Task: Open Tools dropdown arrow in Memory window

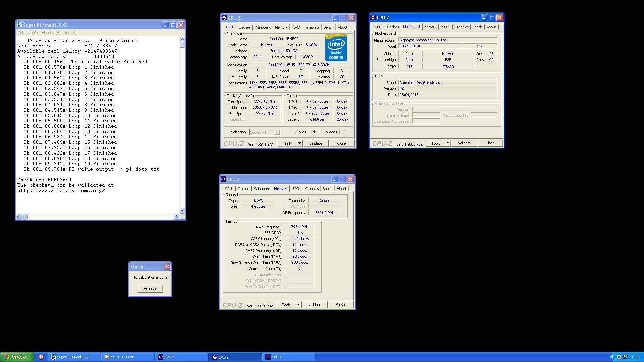Action: [298, 305]
